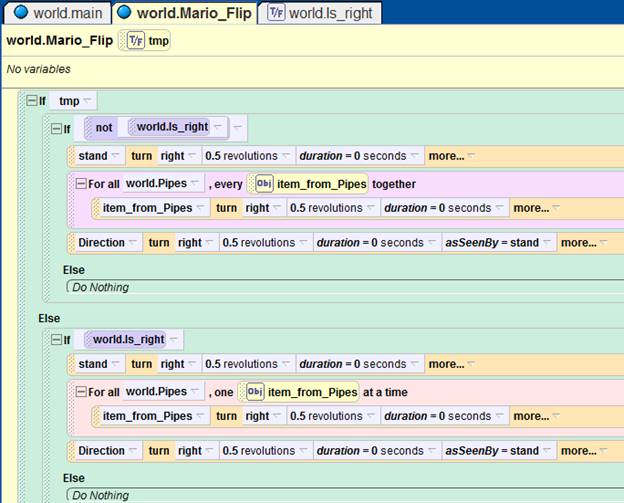Open dropdown of tmp condition
Screen dimensions: 624x503
pos(88,101)
